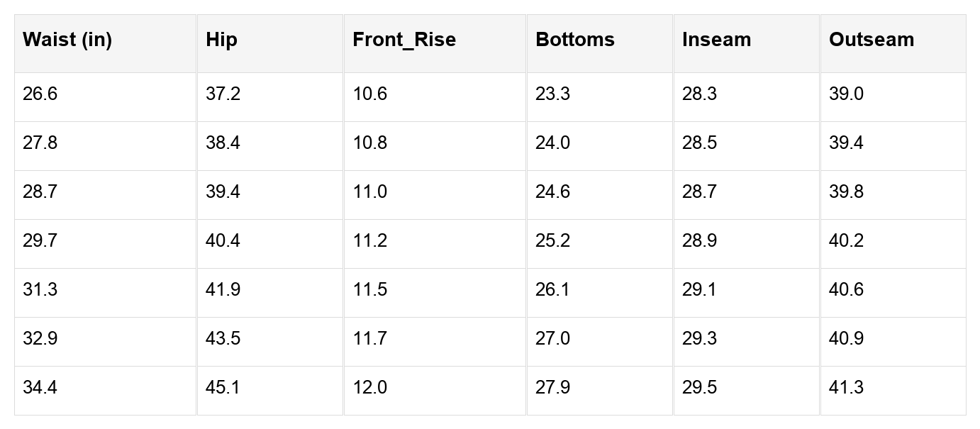Select the bottoms value 24.6
This screenshot has width=980, height=429.
552,192
